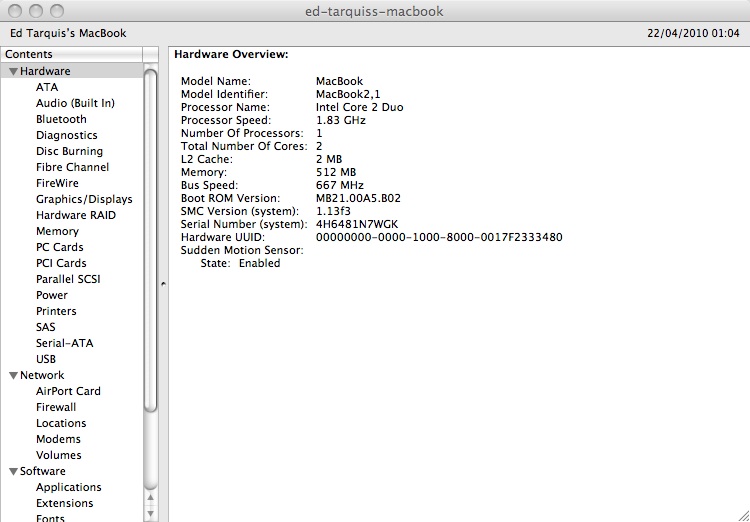750x522 pixels.
Task: Select Printers in the list
Action: coord(56,311)
